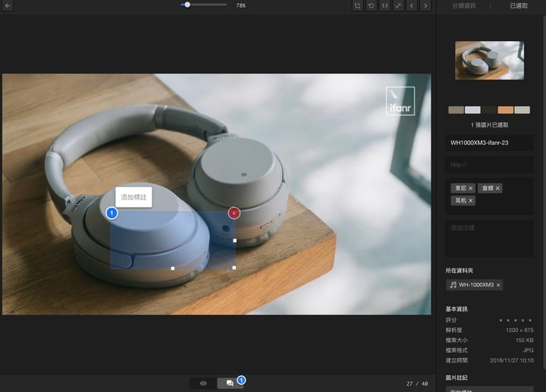Click the 27 / 40 image counter
The image size is (546, 392).
pos(417,384)
